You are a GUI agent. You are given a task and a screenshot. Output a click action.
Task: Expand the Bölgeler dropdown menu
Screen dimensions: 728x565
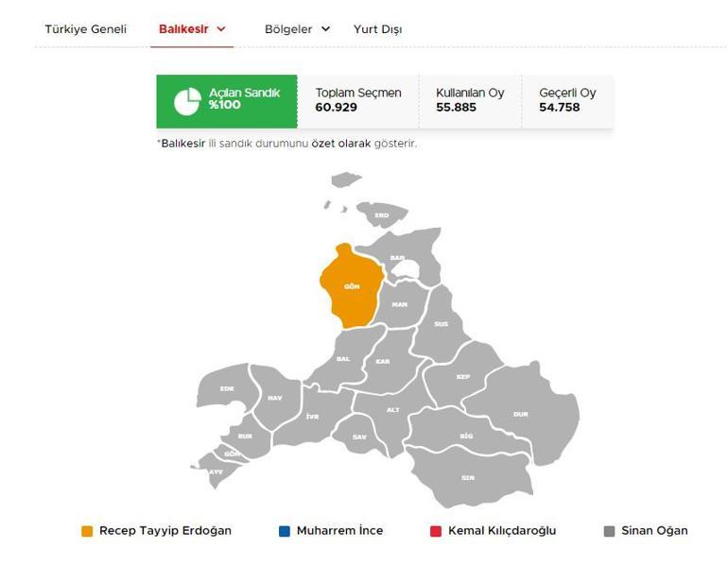click(x=297, y=29)
